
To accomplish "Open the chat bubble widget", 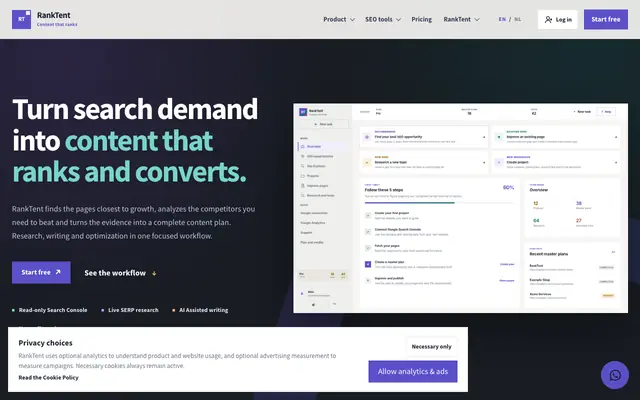I will (x=615, y=375).
